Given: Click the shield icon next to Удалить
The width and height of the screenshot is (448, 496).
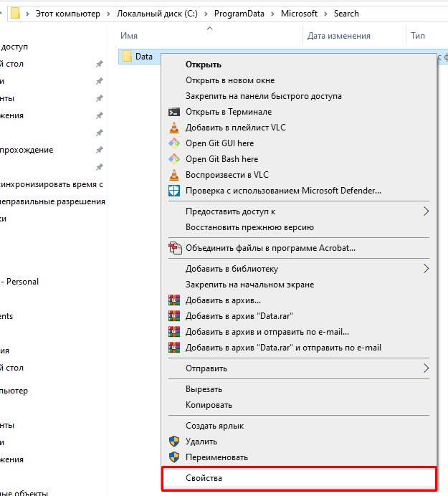Looking at the screenshot, I should click(173, 442).
